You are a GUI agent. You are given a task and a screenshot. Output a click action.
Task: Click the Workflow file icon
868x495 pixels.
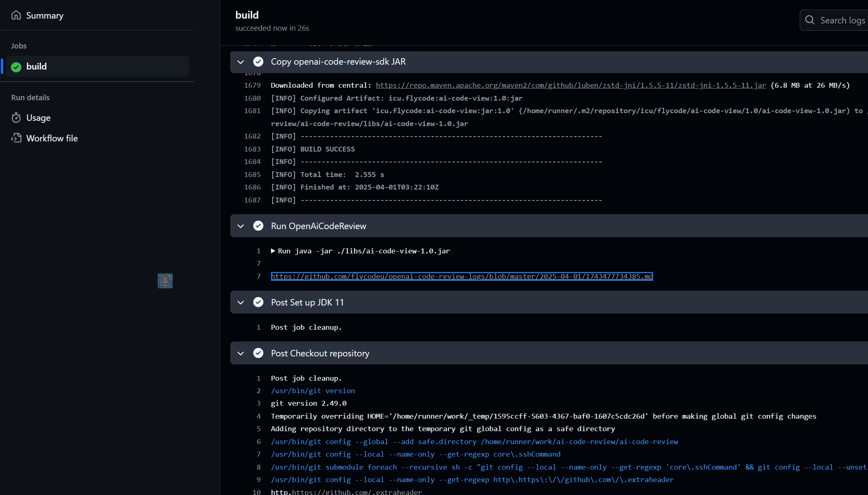16,138
